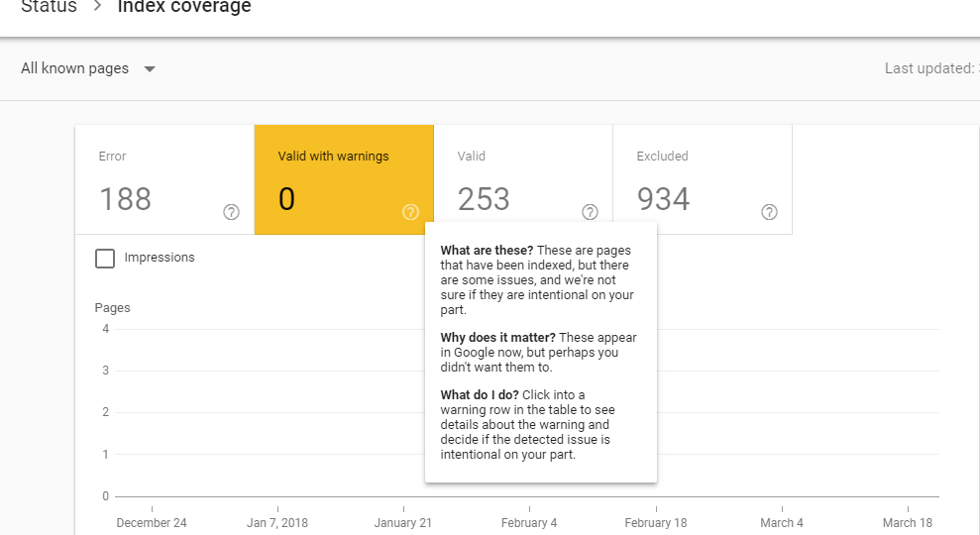Click the February 18 date label

pos(656,522)
